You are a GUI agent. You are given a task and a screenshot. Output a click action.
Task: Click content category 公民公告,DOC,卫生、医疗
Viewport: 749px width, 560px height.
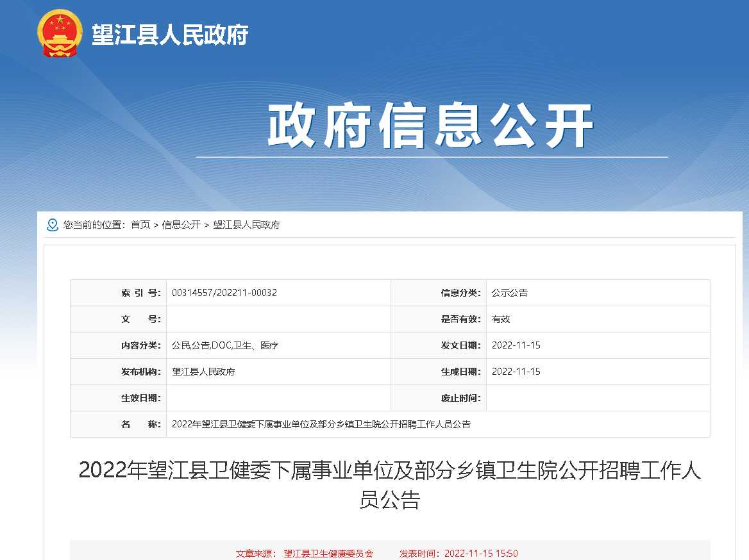point(225,345)
